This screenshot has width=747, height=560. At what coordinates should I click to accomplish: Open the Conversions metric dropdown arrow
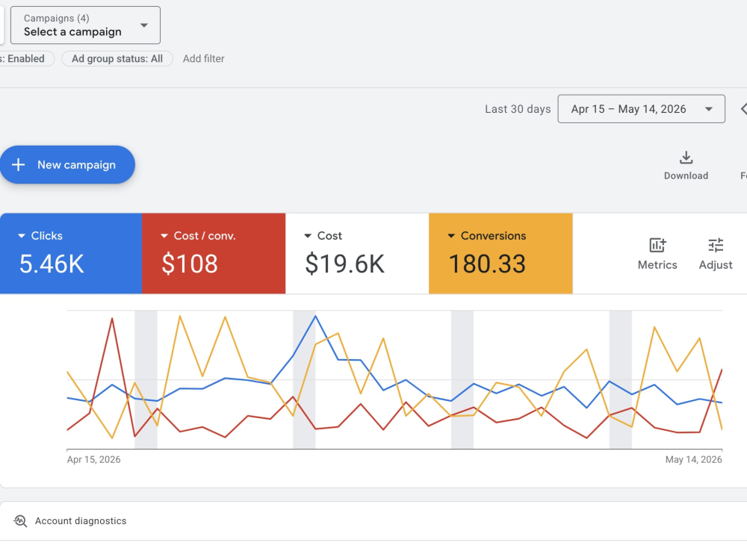[451, 236]
